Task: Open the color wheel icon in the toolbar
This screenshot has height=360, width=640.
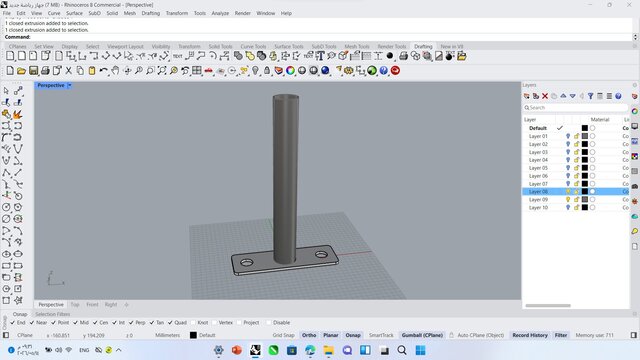Action: tap(290, 71)
